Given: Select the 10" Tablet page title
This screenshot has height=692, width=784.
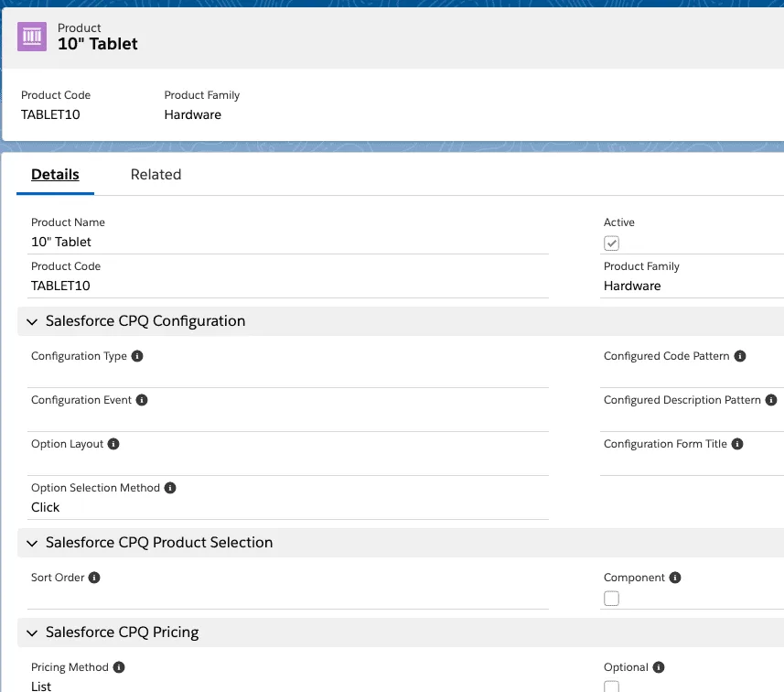Looking at the screenshot, I should click(x=98, y=44).
